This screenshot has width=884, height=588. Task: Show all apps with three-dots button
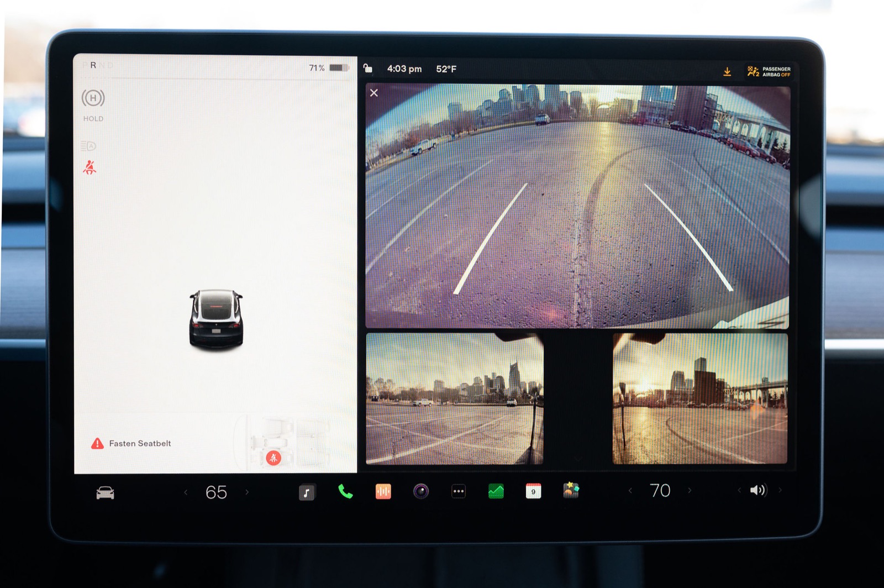(458, 491)
